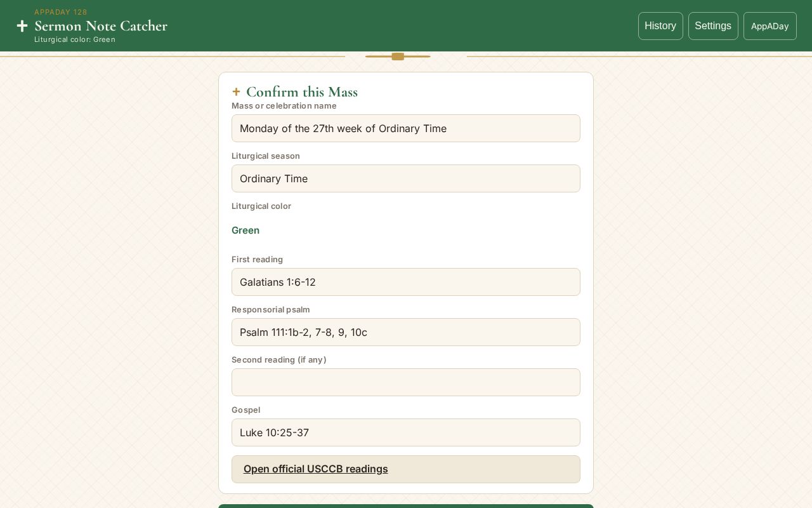The width and height of the screenshot is (812, 508).
Task: Click the Confirm this Mass heading
Action: click(302, 92)
